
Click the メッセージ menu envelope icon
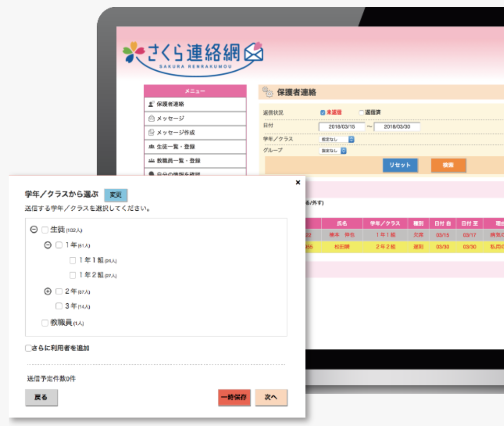pos(151,119)
